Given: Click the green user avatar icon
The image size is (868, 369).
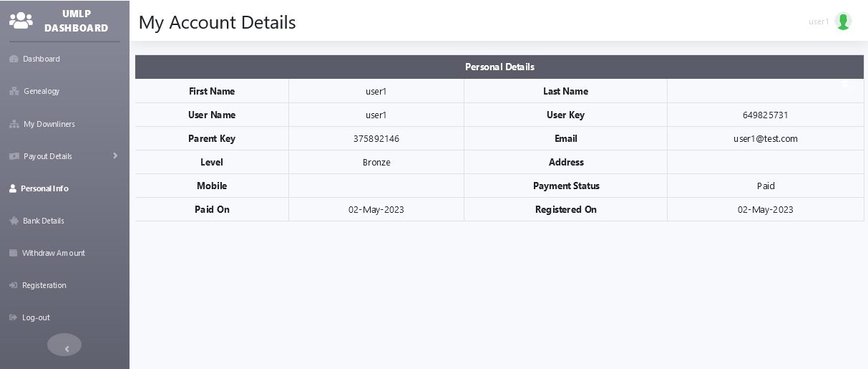Looking at the screenshot, I should click(843, 21).
